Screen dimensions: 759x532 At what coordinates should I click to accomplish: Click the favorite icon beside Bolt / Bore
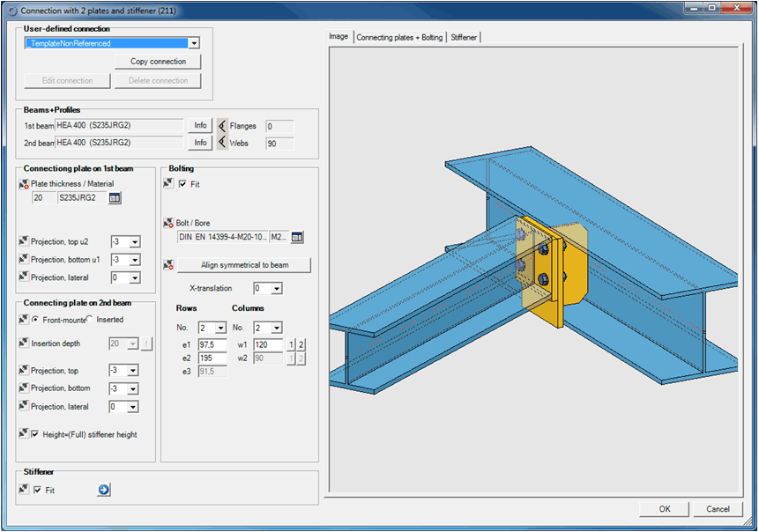tap(168, 224)
